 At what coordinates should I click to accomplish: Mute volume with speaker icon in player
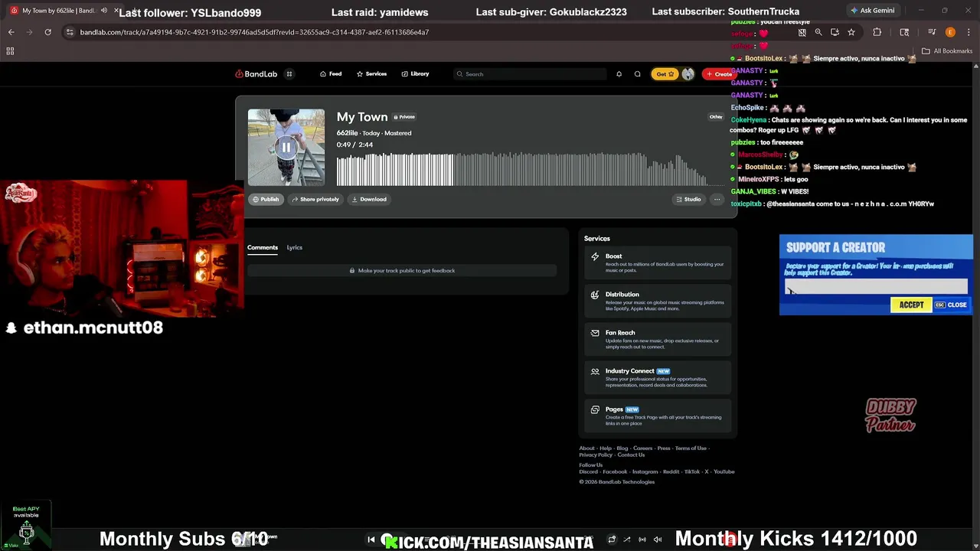coord(658,540)
